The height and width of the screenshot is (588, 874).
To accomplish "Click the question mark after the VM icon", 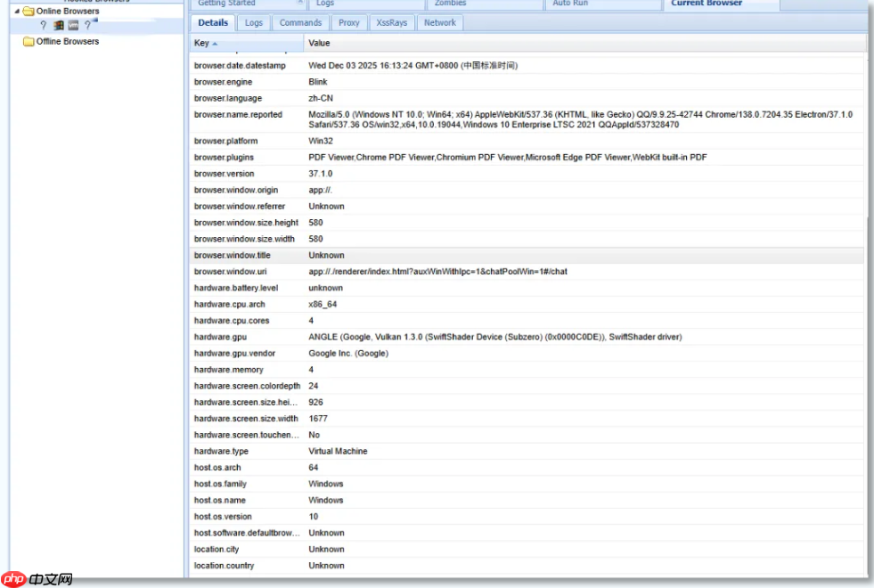I will click(87, 26).
